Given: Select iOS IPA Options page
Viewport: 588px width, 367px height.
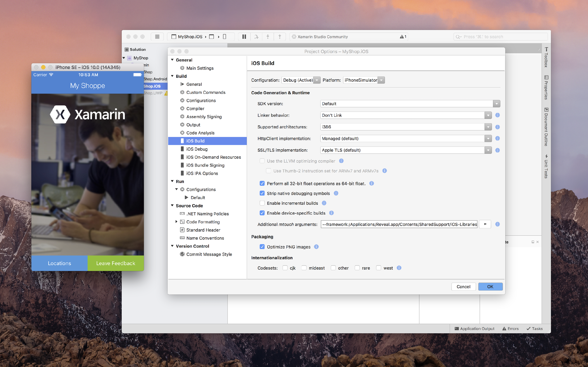Looking at the screenshot, I should click(x=202, y=173).
